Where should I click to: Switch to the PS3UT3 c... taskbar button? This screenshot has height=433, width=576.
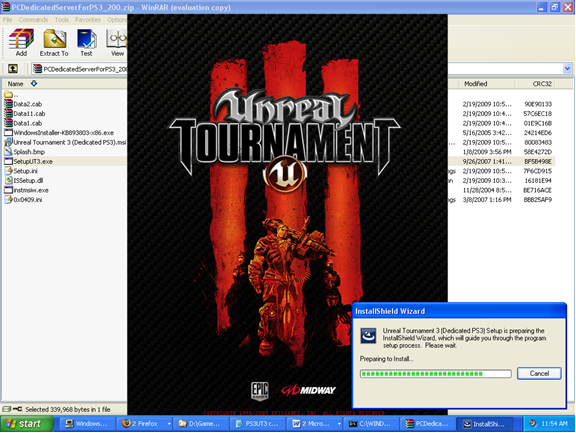pos(258,424)
